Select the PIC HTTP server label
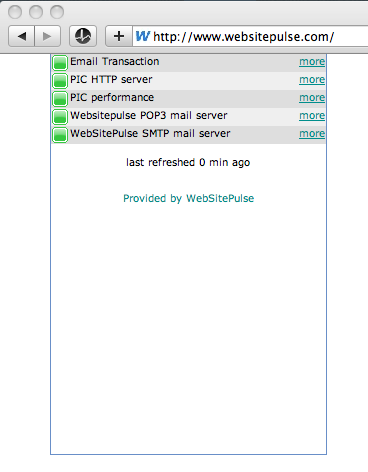Image resolution: width=368 pixels, height=472 pixels. point(111,80)
